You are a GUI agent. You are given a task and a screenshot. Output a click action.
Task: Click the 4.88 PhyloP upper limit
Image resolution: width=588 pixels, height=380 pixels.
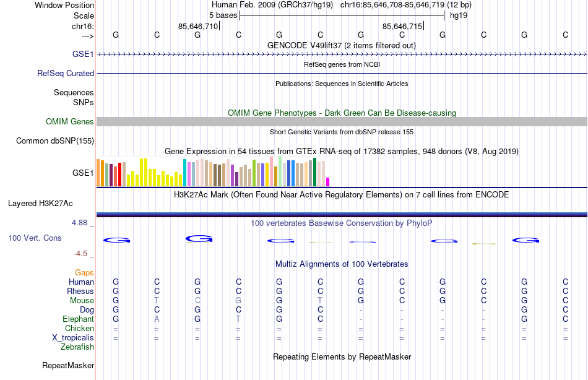pos(79,223)
